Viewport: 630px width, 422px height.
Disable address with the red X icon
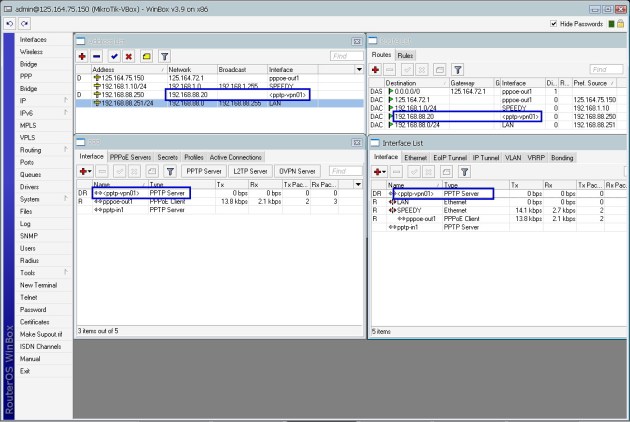click(x=129, y=56)
